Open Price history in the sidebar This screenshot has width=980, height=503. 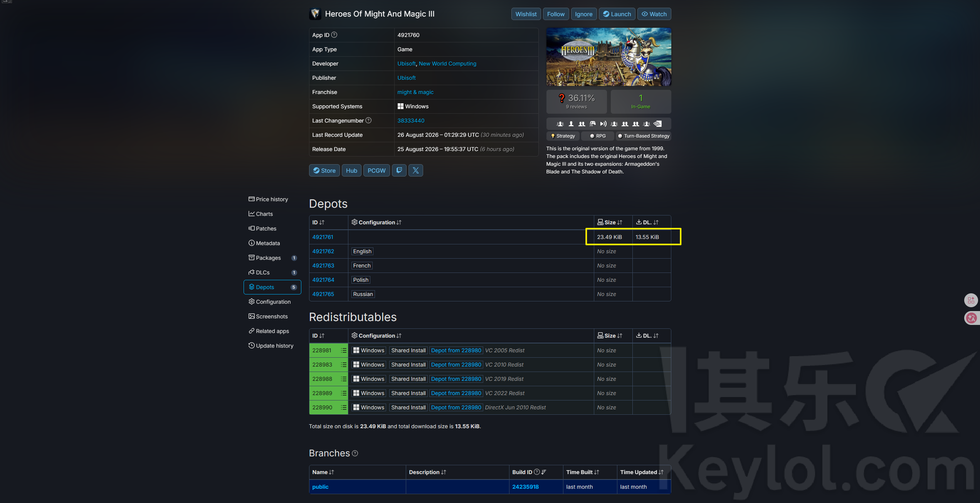(272, 199)
